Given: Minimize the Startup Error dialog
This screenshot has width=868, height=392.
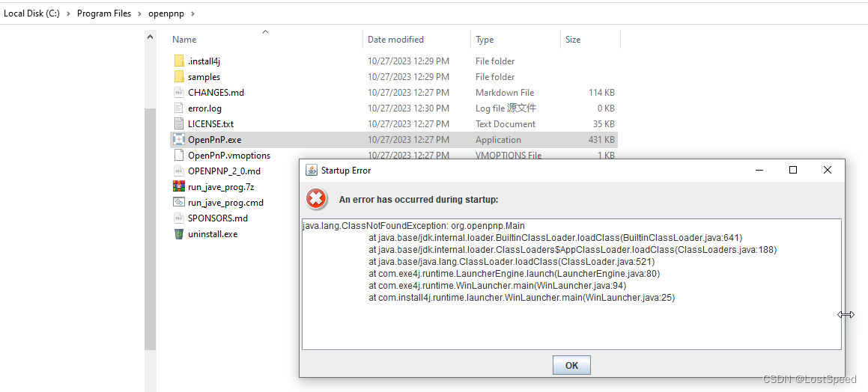Looking at the screenshot, I should pyautogui.click(x=759, y=171).
